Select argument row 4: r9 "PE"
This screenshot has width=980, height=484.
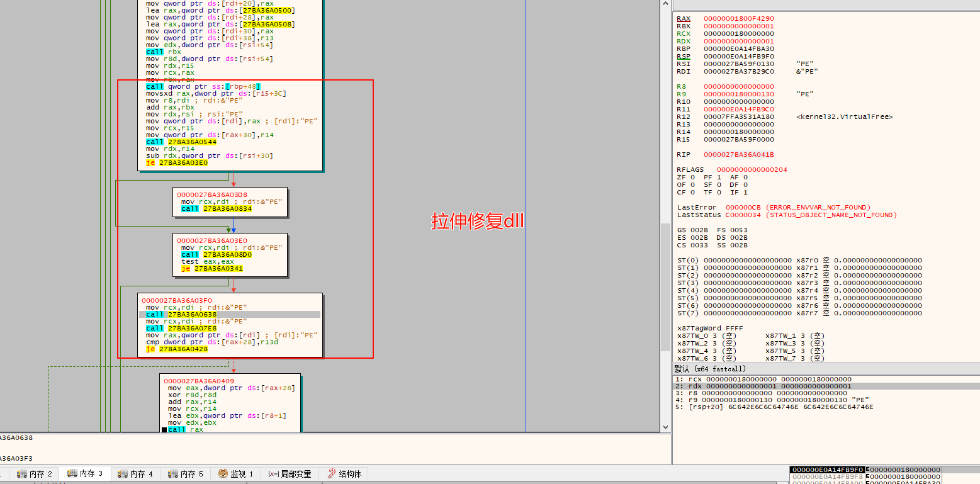pos(826,400)
